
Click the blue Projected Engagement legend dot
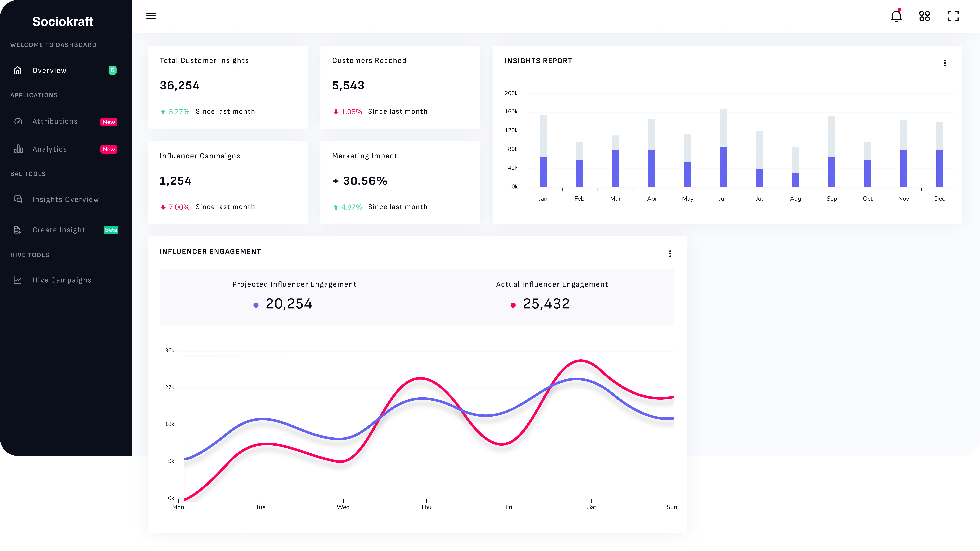pos(256,305)
